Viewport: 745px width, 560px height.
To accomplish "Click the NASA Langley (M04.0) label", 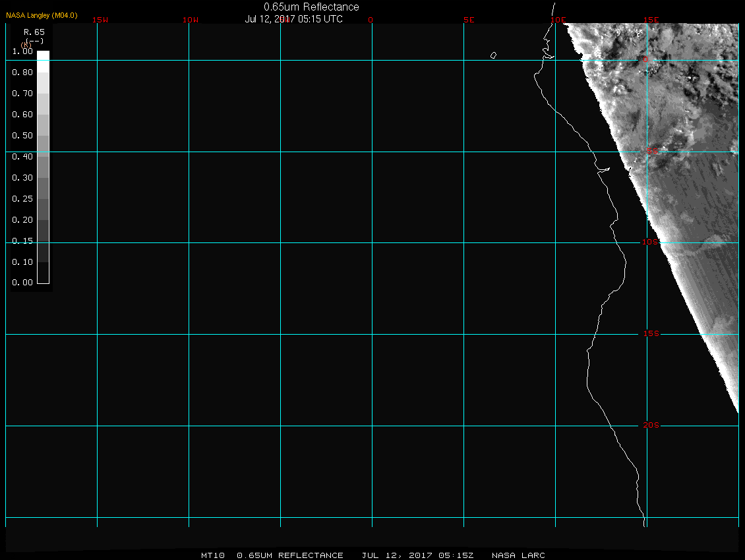I will (42, 15).
